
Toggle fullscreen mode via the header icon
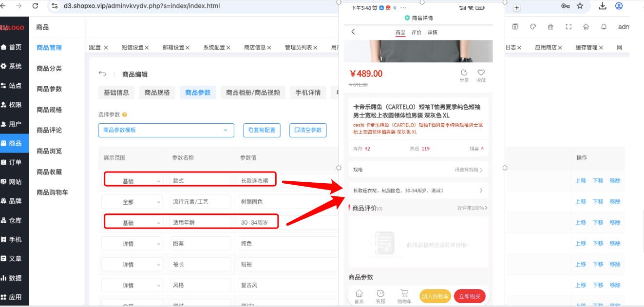(x=568, y=27)
